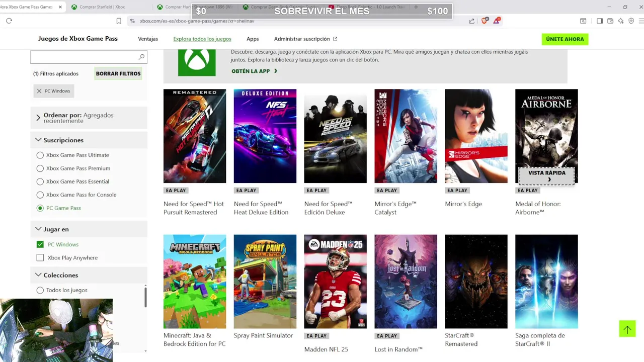Click into the filter search input field
Image resolution: width=644 pixels, height=362 pixels.
point(84,57)
